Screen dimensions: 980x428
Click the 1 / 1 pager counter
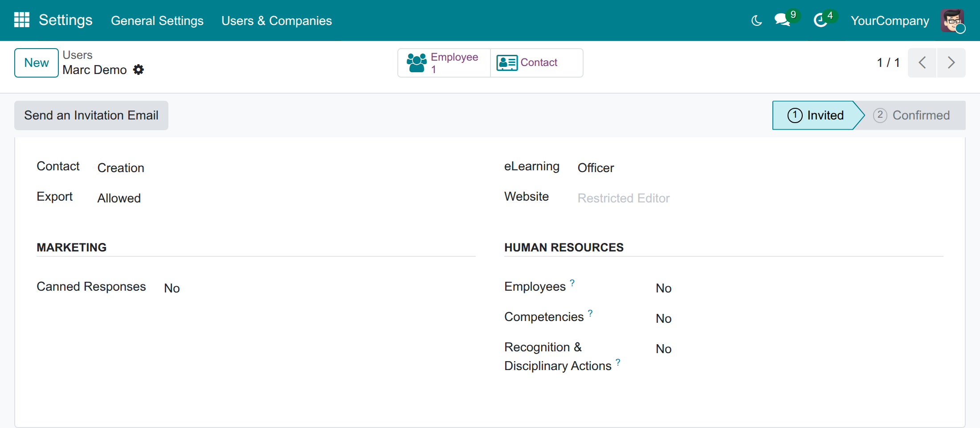click(888, 63)
